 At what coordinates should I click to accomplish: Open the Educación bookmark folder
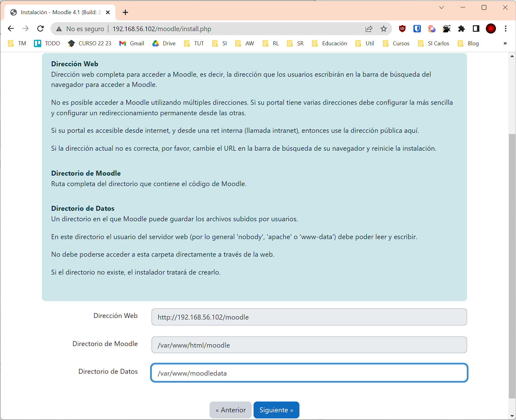(x=330, y=43)
